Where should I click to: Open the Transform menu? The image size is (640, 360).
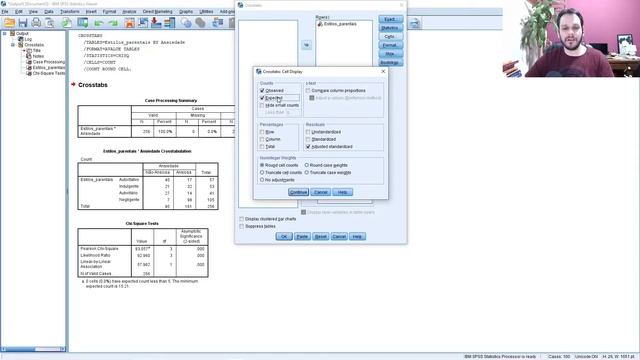pyautogui.click(x=70, y=12)
